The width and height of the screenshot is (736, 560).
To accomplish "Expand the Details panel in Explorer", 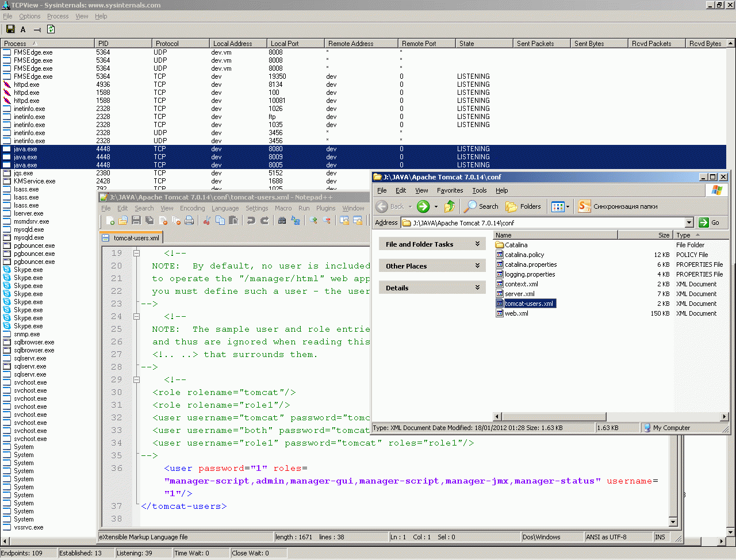I will point(477,287).
